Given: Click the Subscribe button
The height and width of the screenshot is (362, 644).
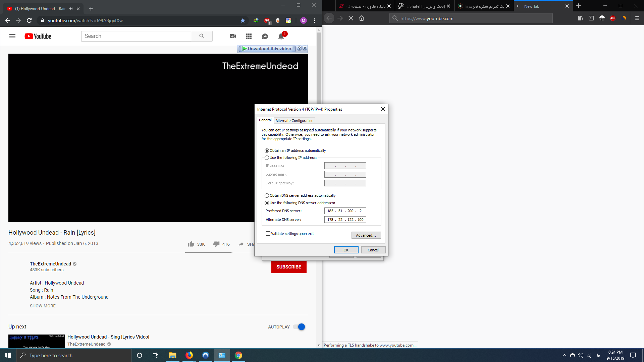Looking at the screenshot, I should 289,267.
